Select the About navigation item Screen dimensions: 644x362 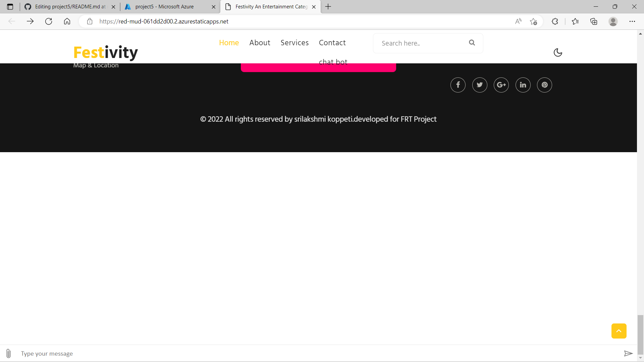click(260, 43)
